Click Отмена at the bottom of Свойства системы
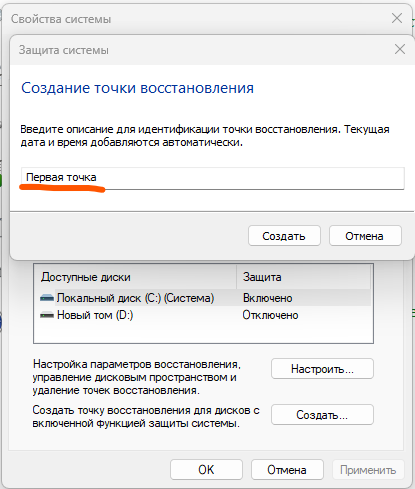 pyautogui.click(x=287, y=470)
